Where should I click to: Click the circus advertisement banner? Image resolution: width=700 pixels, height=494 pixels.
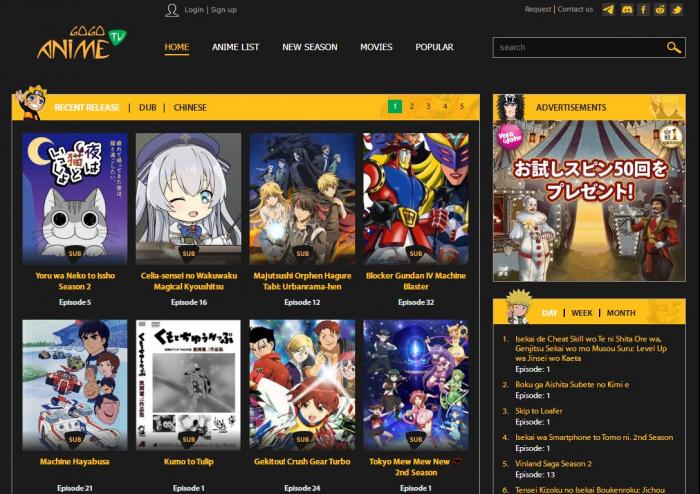[x=589, y=201]
